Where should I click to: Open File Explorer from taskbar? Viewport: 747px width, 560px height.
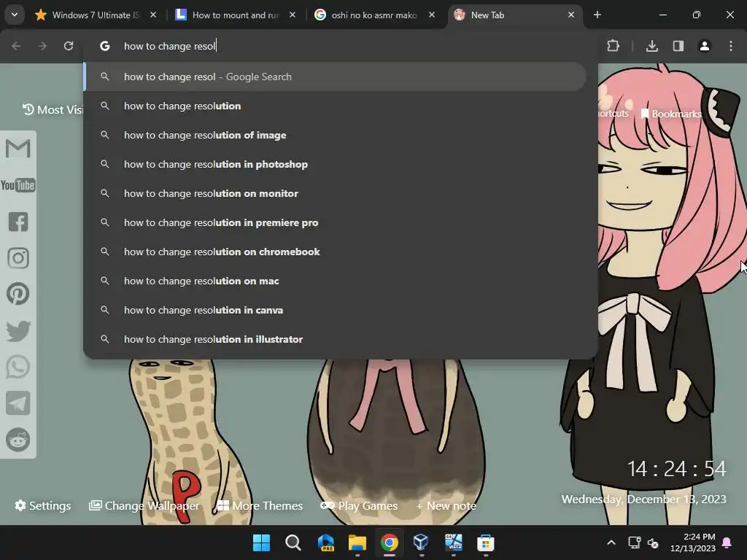point(357,542)
